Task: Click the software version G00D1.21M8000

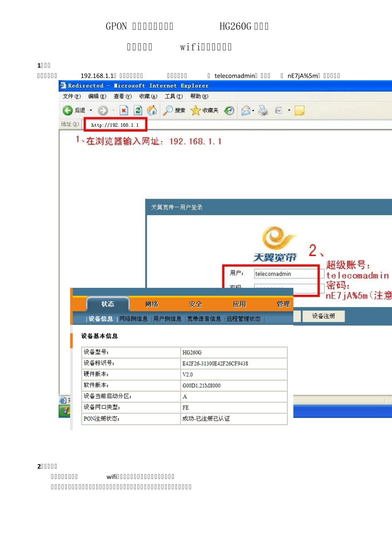Action: [x=201, y=385]
